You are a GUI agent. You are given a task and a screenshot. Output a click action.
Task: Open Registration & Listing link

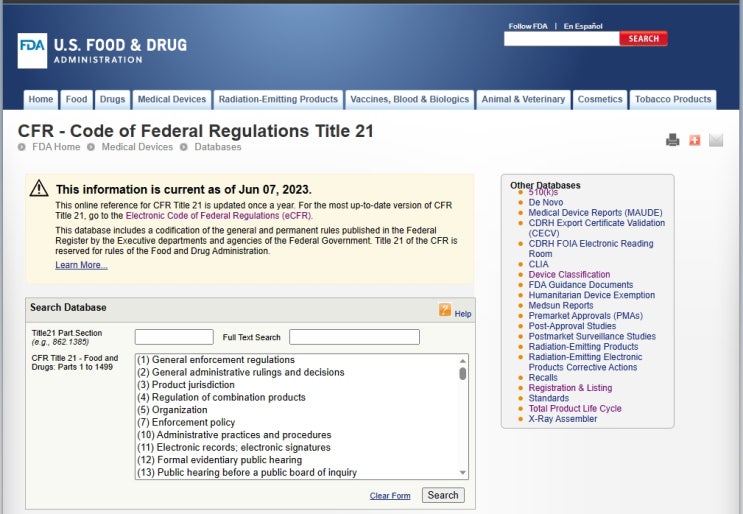tap(571, 388)
